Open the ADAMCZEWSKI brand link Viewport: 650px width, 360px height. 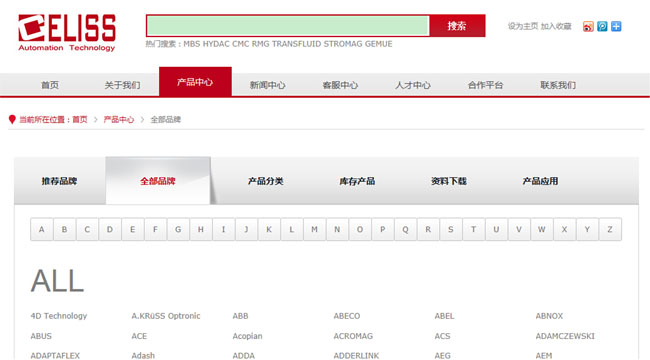(x=565, y=336)
